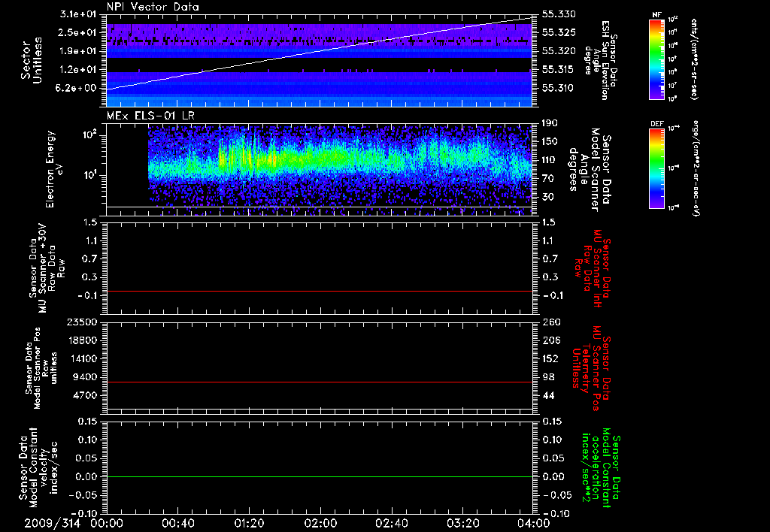Screen dimensions: 770x532
Task: Click the red "MU Scanner Inh Raw Data" label
Action: tap(593, 268)
